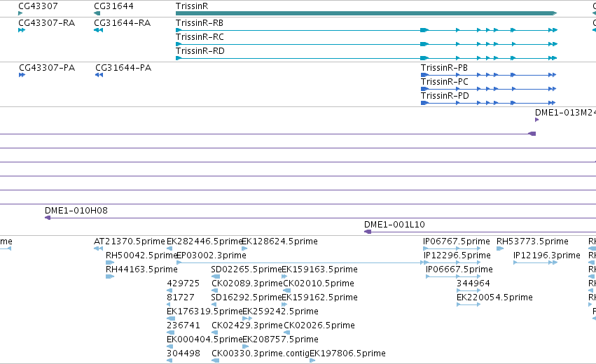Click the CK02010.5prime EST label
The image size is (596, 364).
pyautogui.click(x=319, y=283)
